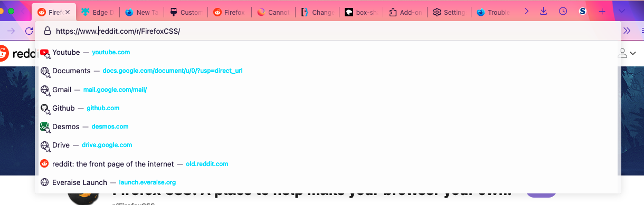Click the github.com link
This screenshot has height=205, width=644.
(103, 108)
